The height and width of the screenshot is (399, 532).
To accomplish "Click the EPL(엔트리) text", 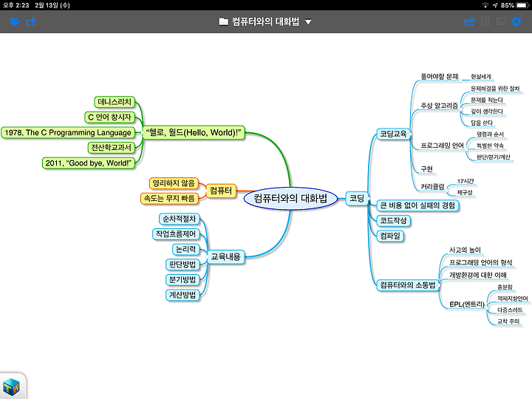I will coord(467,304).
